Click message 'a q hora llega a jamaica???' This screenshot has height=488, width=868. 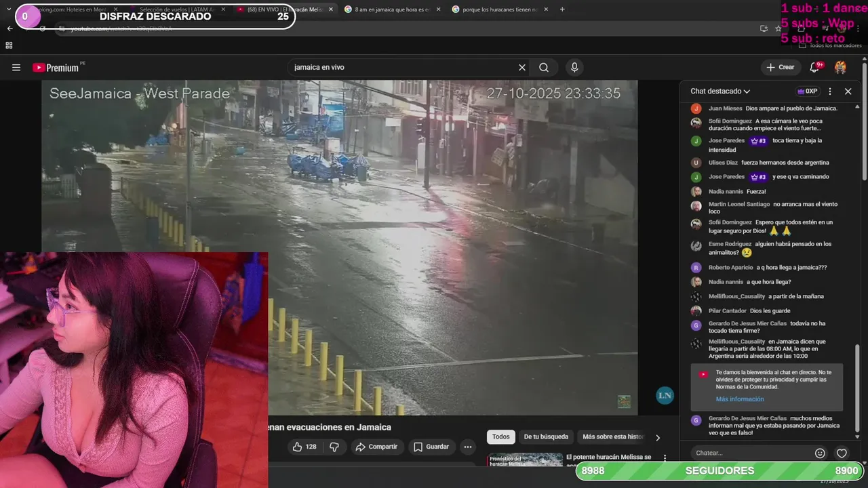[791, 268]
